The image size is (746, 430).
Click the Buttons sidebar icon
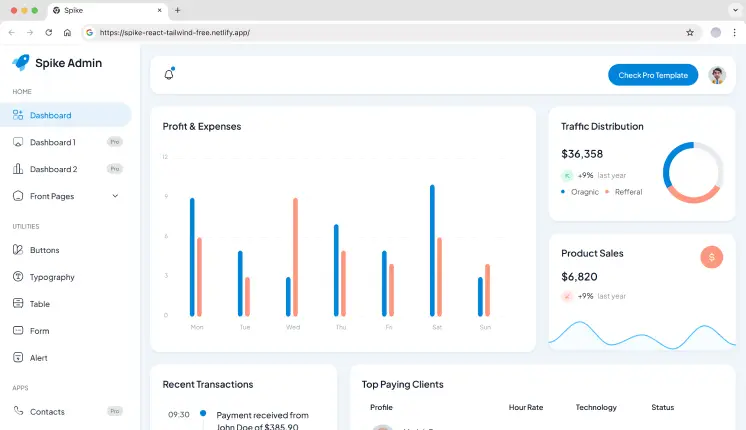(18, 250)
